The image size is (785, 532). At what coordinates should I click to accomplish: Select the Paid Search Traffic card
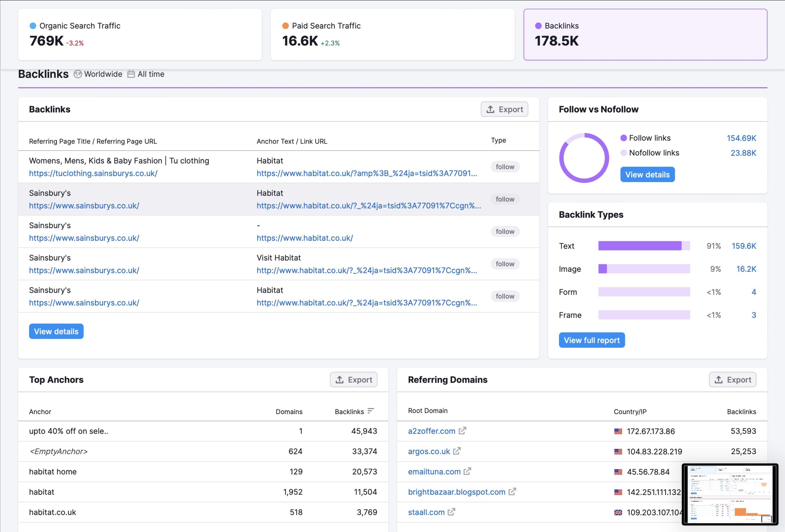click(x=392, y=34)
